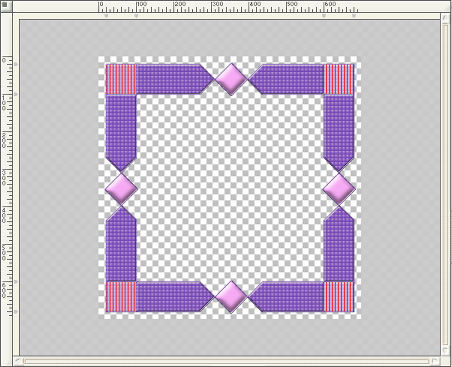The width and height of the screenshot is (452, 367).
Task: Click the horizontal scrollbar right arrow
Action: pos(435,361)
